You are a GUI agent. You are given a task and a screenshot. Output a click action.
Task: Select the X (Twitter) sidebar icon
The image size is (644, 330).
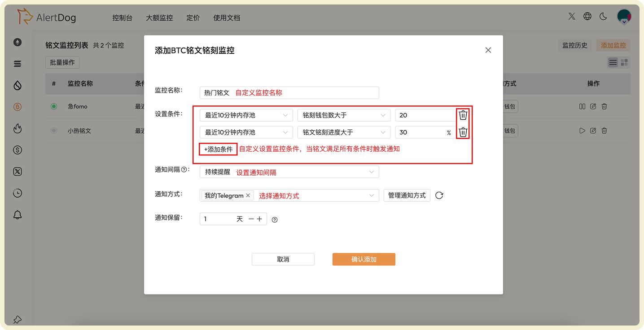click(x=17, y=171)
